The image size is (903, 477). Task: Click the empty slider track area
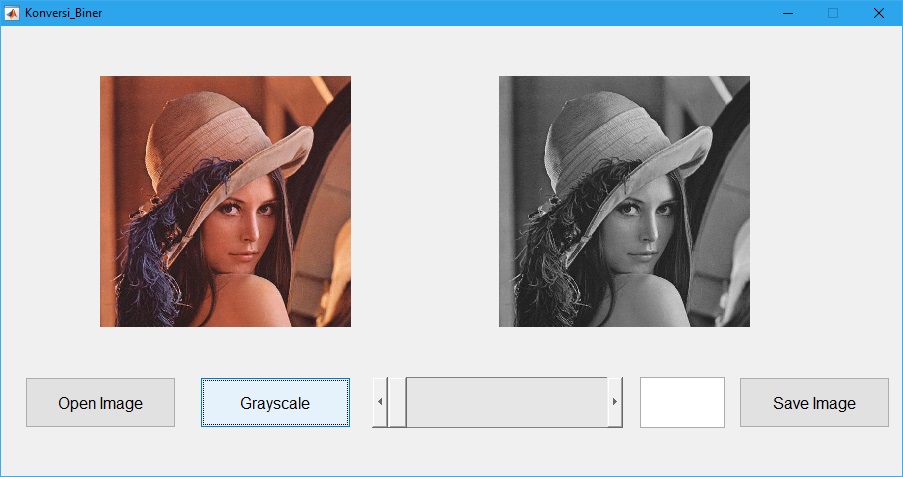(506, 402)
